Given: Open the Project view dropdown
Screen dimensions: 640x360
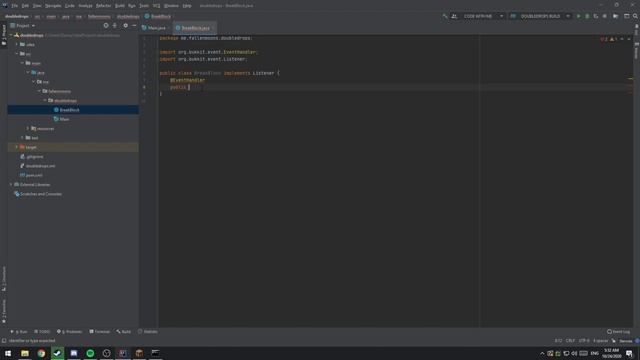Looking at the screenshot, I should coord(23,25).
